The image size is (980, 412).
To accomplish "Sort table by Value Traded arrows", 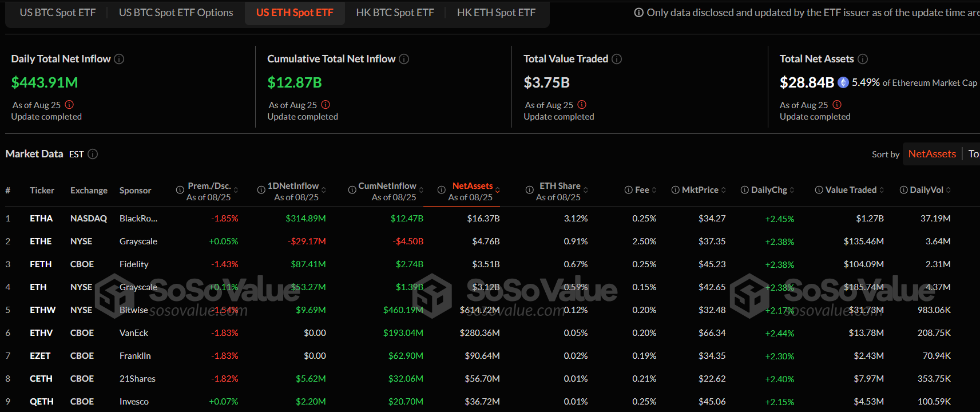I will point(882,190).
